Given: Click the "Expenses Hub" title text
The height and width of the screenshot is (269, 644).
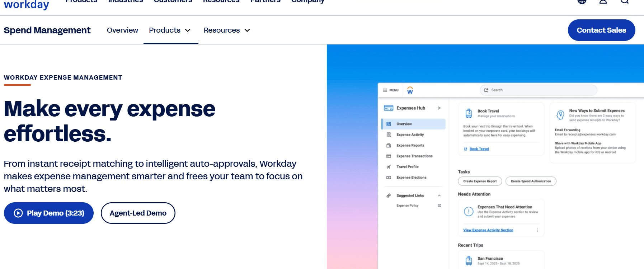Looking at the screenshot, I should click(x=411, y=108).
